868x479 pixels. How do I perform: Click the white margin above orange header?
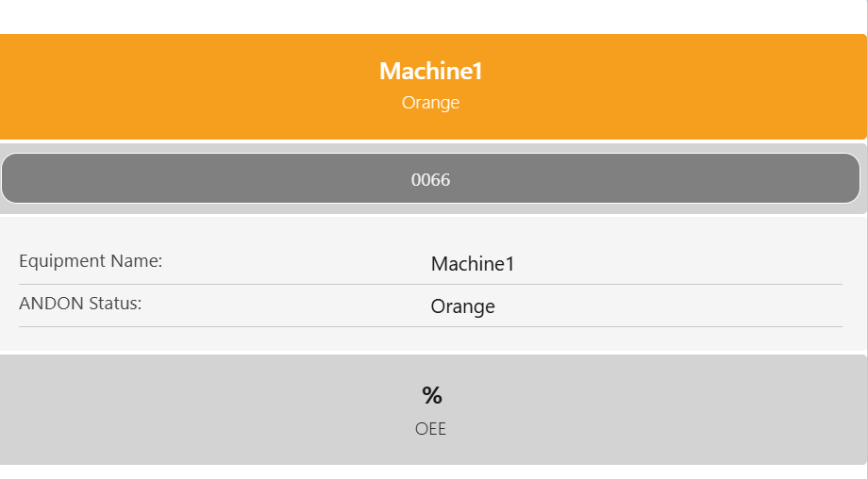click(x=430, y=16)
